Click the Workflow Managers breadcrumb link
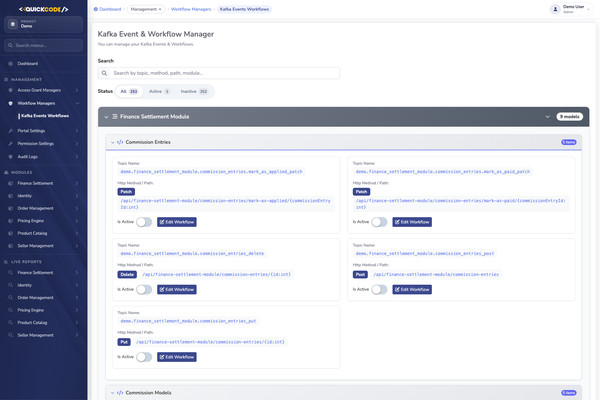Viewport: 600px width, 400px height. tap(191, 9)
